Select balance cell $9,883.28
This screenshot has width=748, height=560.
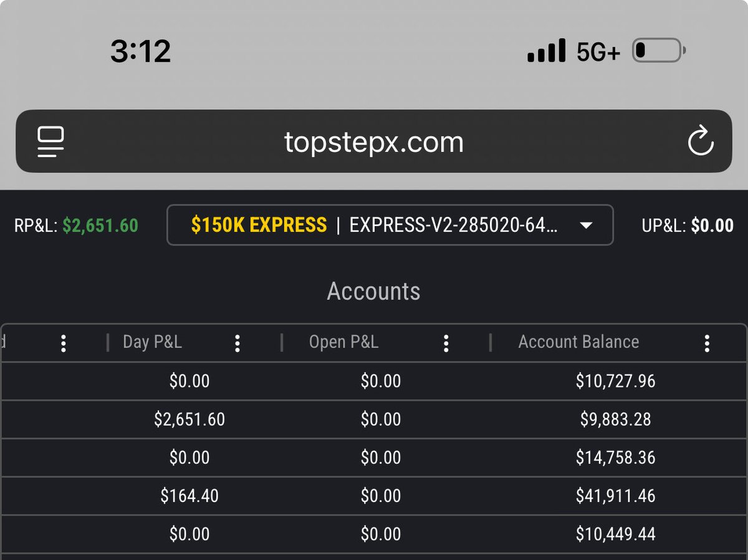pos(615,419)
